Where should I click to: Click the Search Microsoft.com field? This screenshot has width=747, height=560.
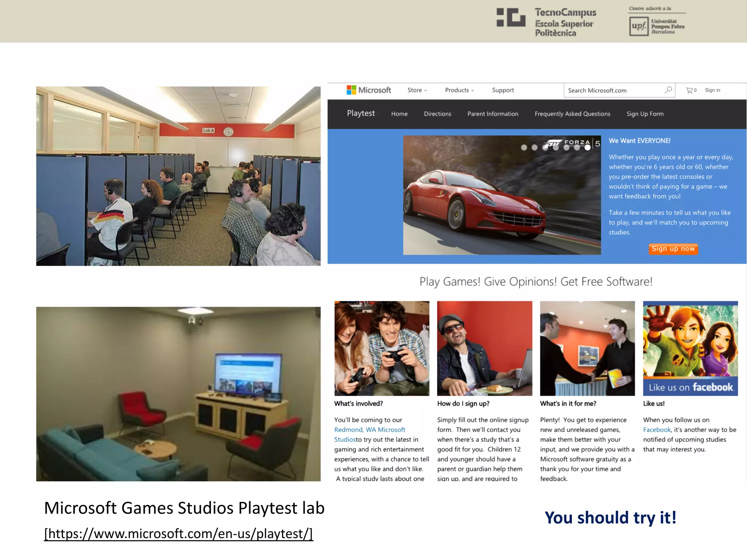pyautogui.click(x=619, y=90)
